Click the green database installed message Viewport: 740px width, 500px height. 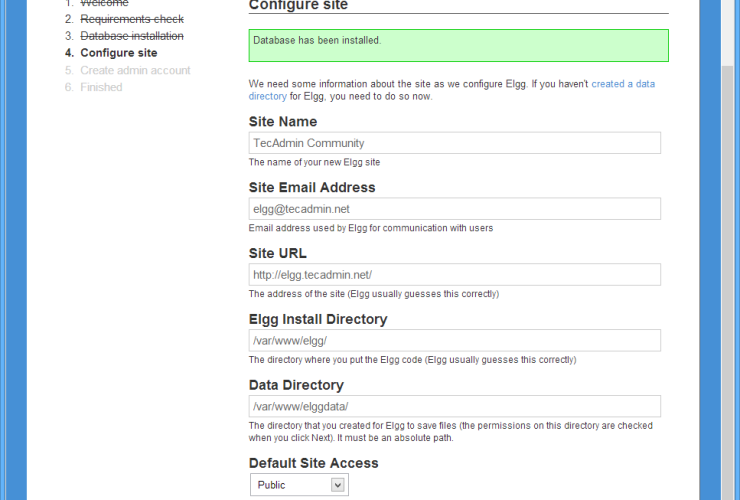(x=458, y=45)
